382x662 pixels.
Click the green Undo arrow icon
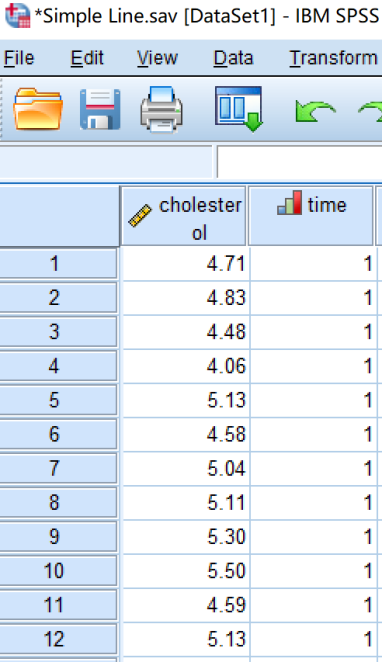click(x=315, y=111)
